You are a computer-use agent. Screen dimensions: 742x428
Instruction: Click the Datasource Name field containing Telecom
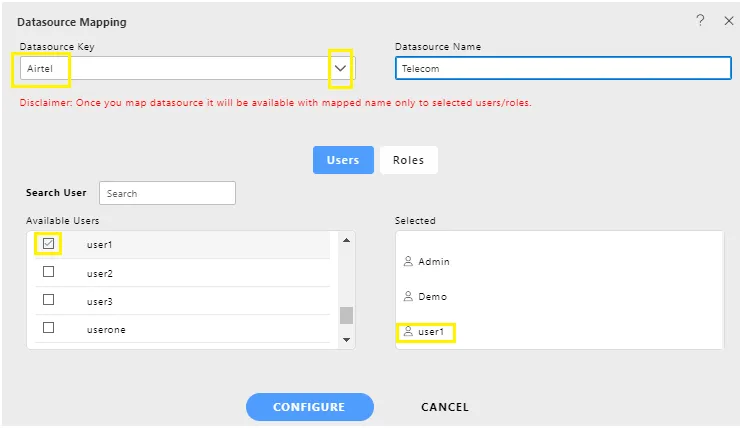click(563, 68)
